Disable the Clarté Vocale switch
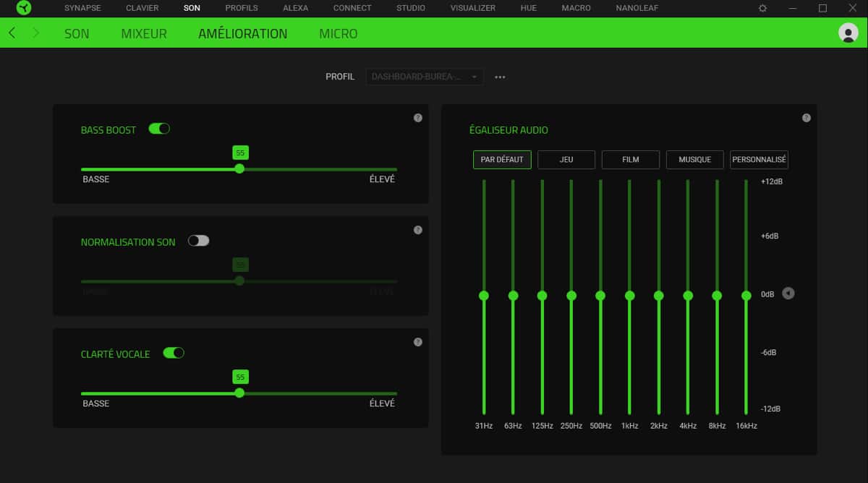Image resolution: width=868 pixels, height=483 pixels. [174, 353]
